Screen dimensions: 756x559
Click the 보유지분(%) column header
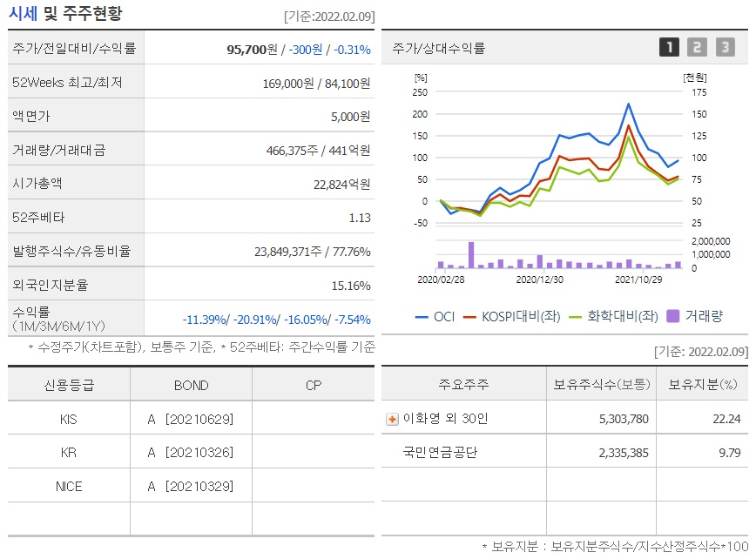(703, 385)
